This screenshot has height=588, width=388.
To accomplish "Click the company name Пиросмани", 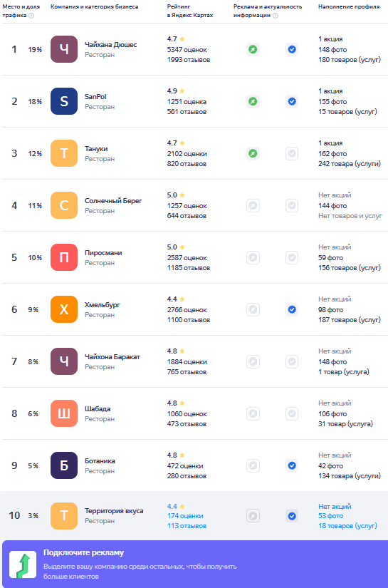I will pyautogui.click(x=103, y=253).
